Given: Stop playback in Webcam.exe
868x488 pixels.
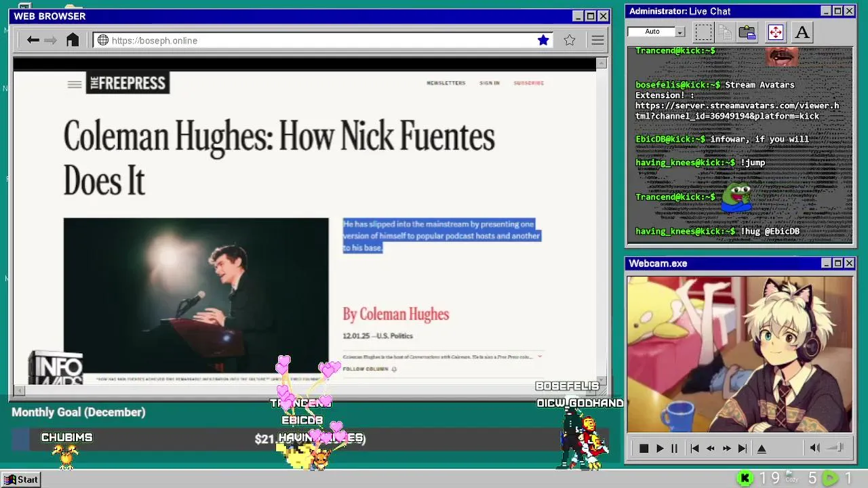Looking at the screenshot, I should (x=644, y=448).
